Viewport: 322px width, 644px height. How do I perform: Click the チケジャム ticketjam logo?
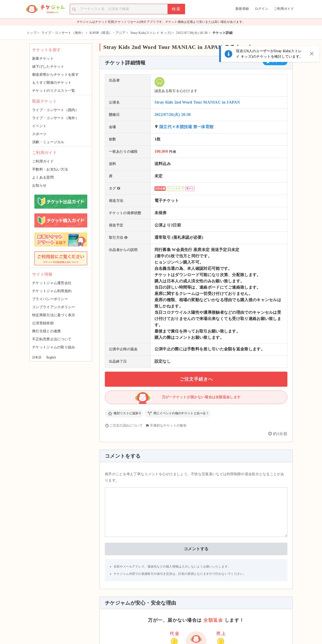click(x=45, y=9)
